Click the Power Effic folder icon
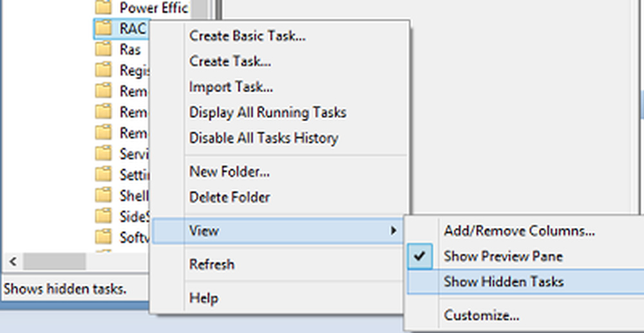This screenshot has width=644, height=333. point(103,7)
